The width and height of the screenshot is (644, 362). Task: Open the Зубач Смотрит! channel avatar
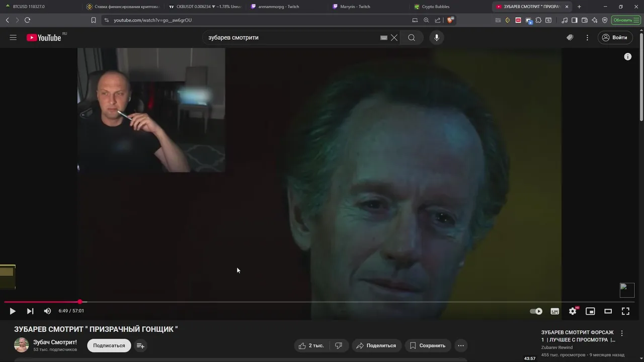[x=21, y=345]
